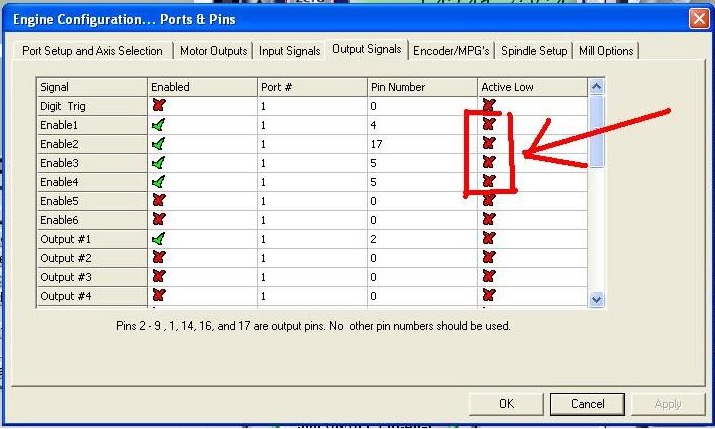Viewport: 715px width, 429px height.
Task: Click Enabled red X for Enable5
Action: (x=158, y=201)
